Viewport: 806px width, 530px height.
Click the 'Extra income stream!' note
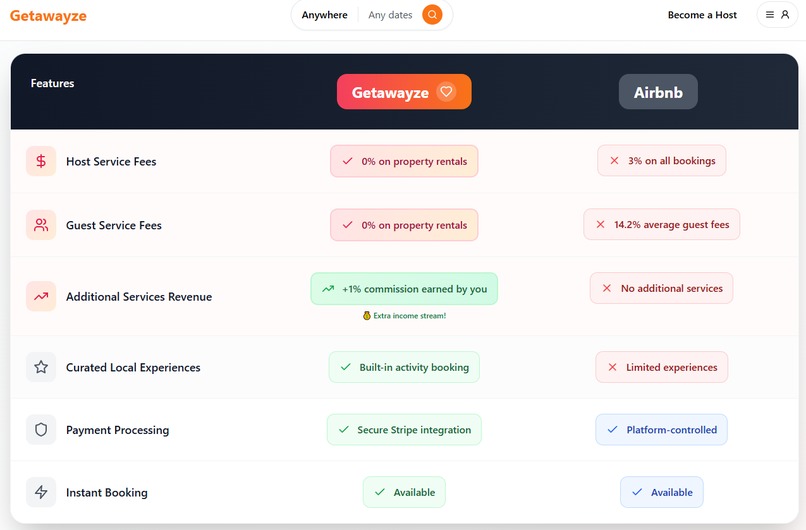[x=404, y=316]
